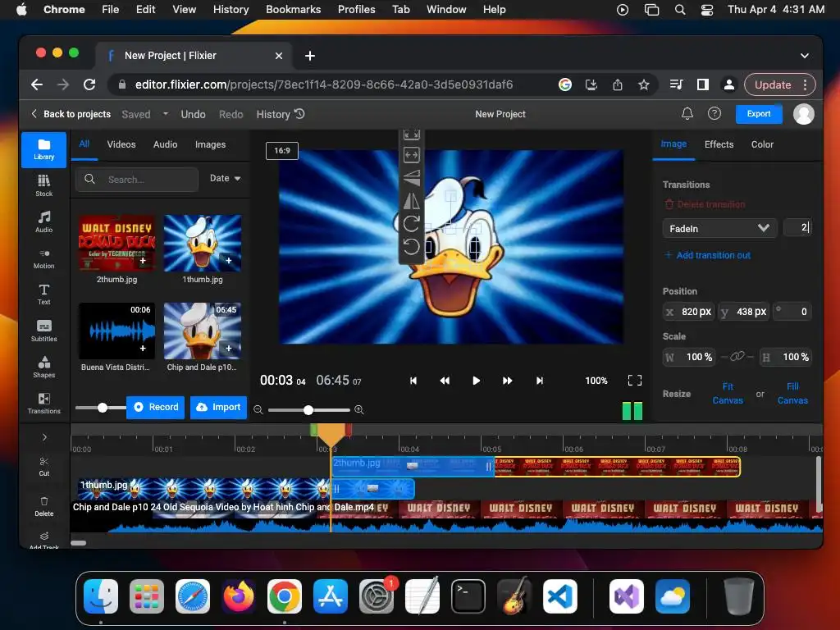Adjust the timeline zoom slider
Viewport: 840px width, 630px height.
click(x=308, y=410)
